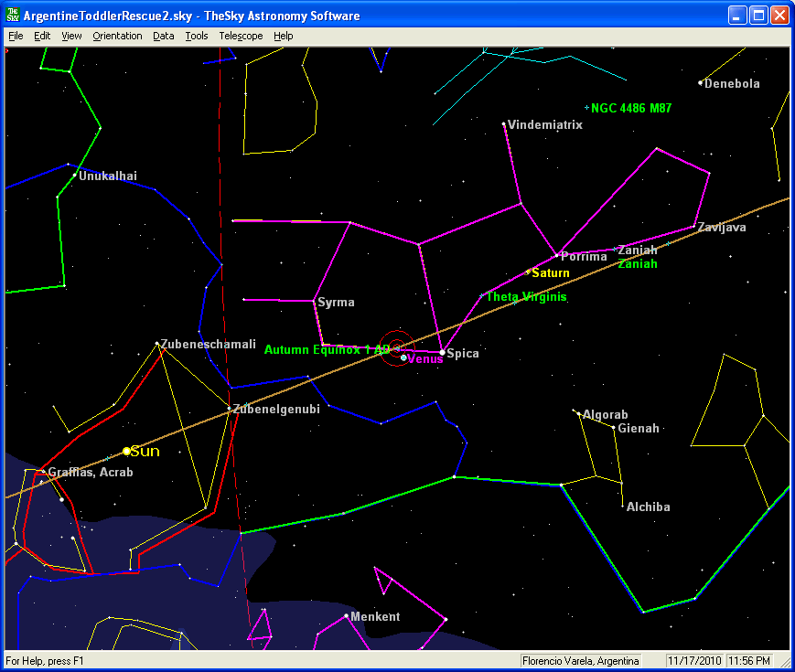Expand the Orientation menu

click(x=117, y=36)
